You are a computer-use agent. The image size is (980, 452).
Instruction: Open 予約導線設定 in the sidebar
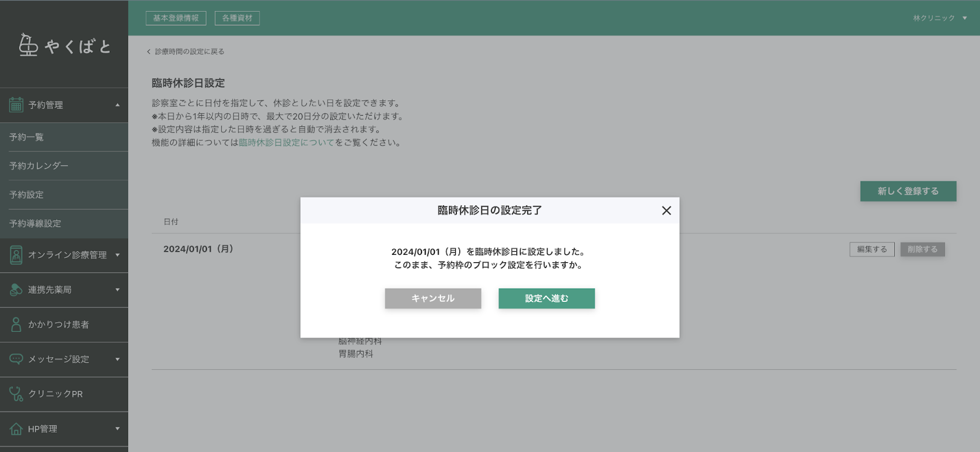pyautogui.click(x=64, y=224)
